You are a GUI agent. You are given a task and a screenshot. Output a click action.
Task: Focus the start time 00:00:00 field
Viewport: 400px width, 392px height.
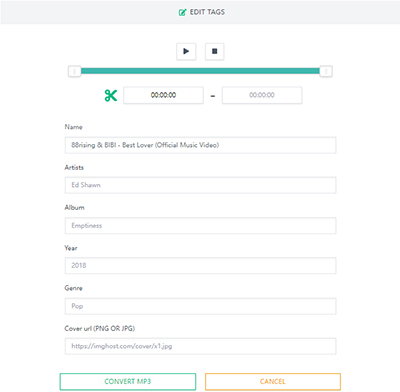click(163, 95)
